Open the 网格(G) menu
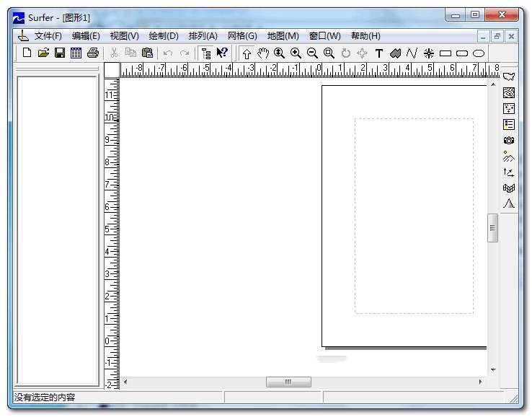Screen dimensions: 532x417 click(x=241, y=36)
